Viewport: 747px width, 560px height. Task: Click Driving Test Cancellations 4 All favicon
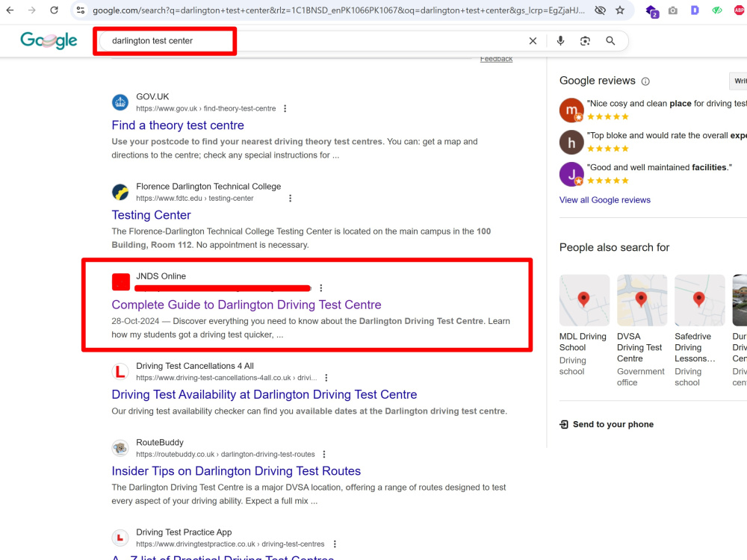click(120, 371)
